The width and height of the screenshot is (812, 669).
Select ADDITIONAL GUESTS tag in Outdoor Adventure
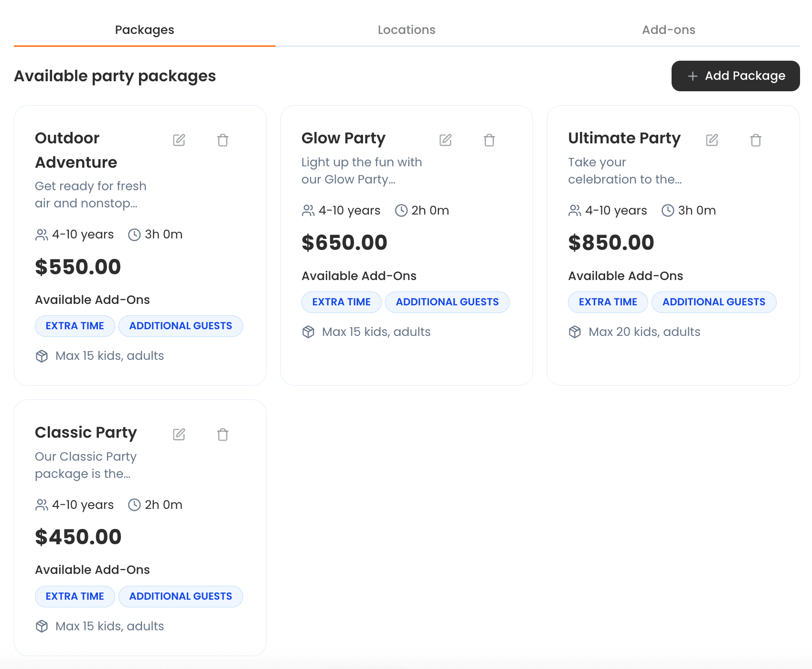pyautogui.click(x=181, y=326)
